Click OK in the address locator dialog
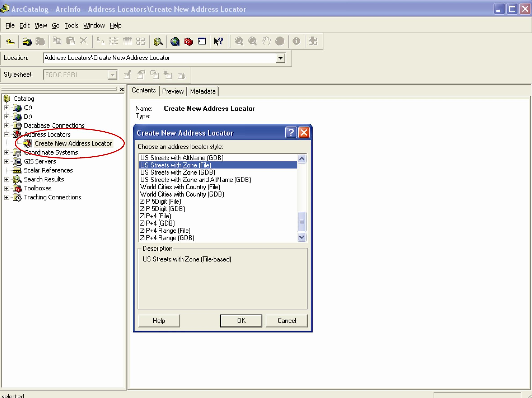Viewport: 532px width, 398px height. [241, 321]
